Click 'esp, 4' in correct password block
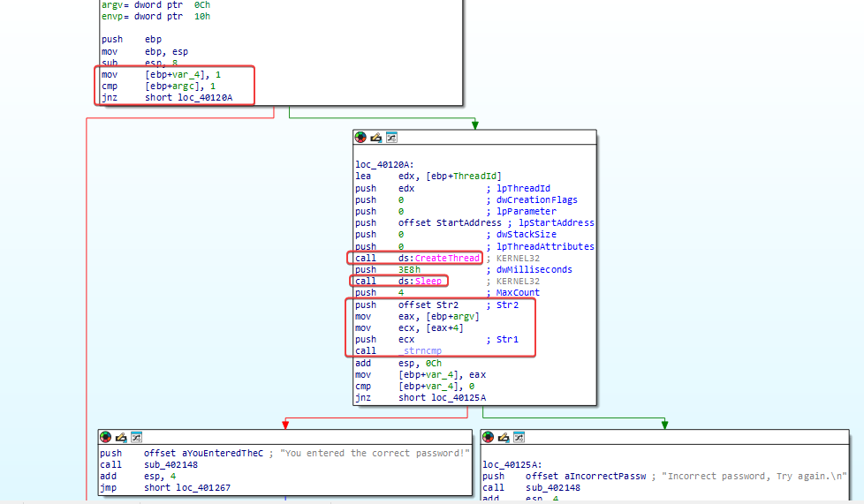The height and width of the screenshot is (504, 864). [x=160, y=476]
